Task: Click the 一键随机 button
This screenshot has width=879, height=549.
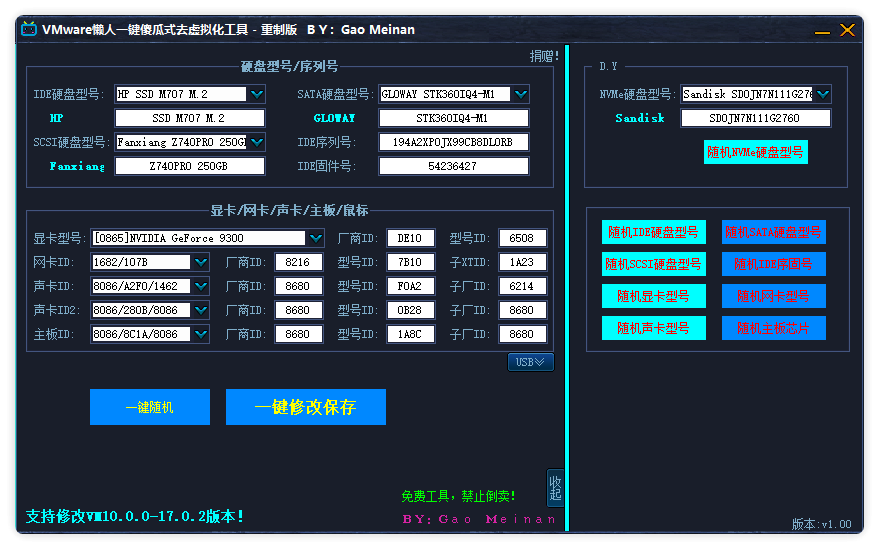Action: click(150, 407)
